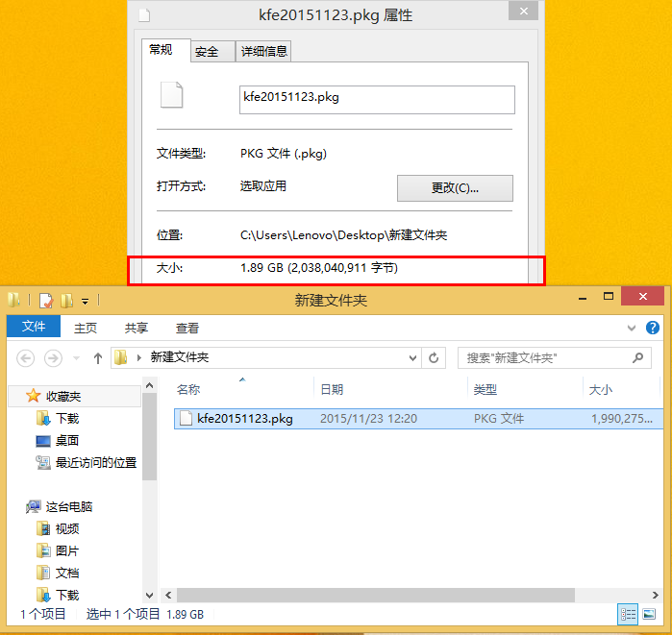Viewport: 672px width, 635px height.
Task: Click the 更改(C)... button
Action: tap(455, 188)
